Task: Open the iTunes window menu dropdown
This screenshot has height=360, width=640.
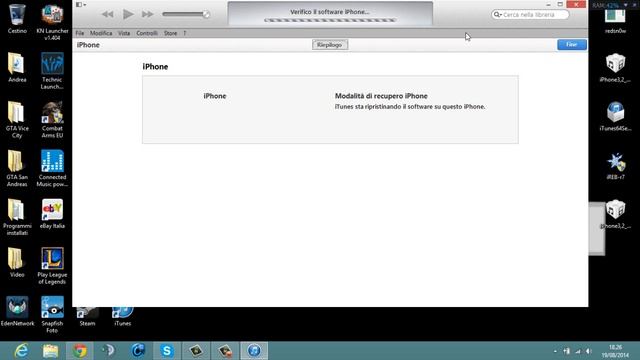Action: pyautogui.click(x=80, y=4)
